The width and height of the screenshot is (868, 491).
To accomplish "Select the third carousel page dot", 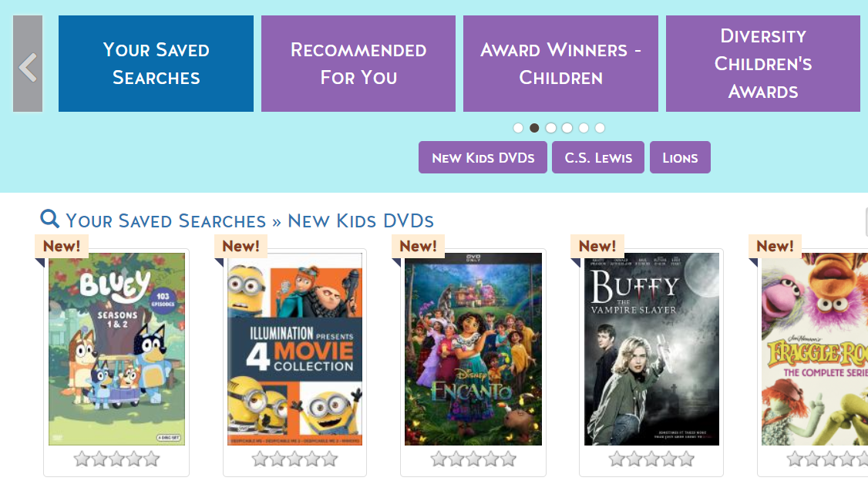I will [x=550, y=128].
